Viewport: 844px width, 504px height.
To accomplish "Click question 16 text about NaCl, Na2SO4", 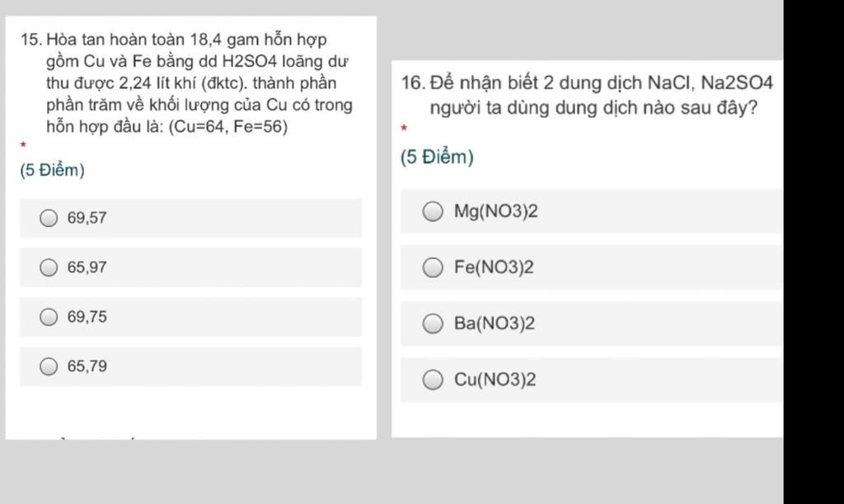I will (587, 96).
